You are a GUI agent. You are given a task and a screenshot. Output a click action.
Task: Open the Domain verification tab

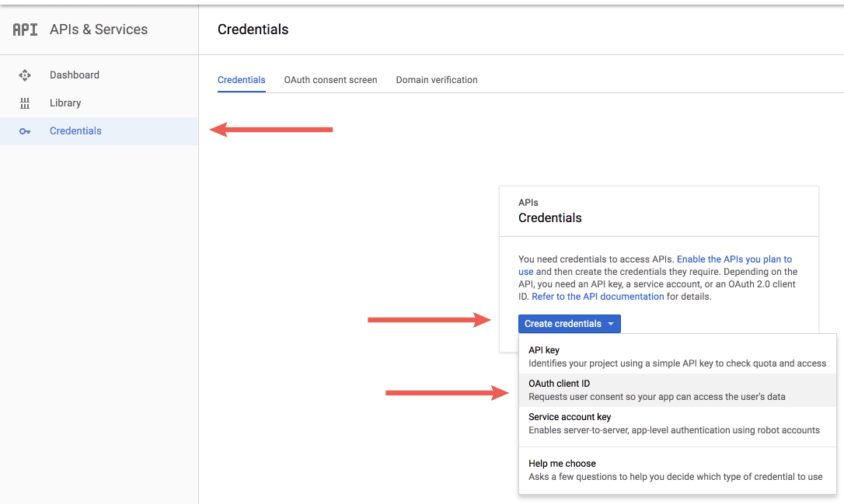437,79
